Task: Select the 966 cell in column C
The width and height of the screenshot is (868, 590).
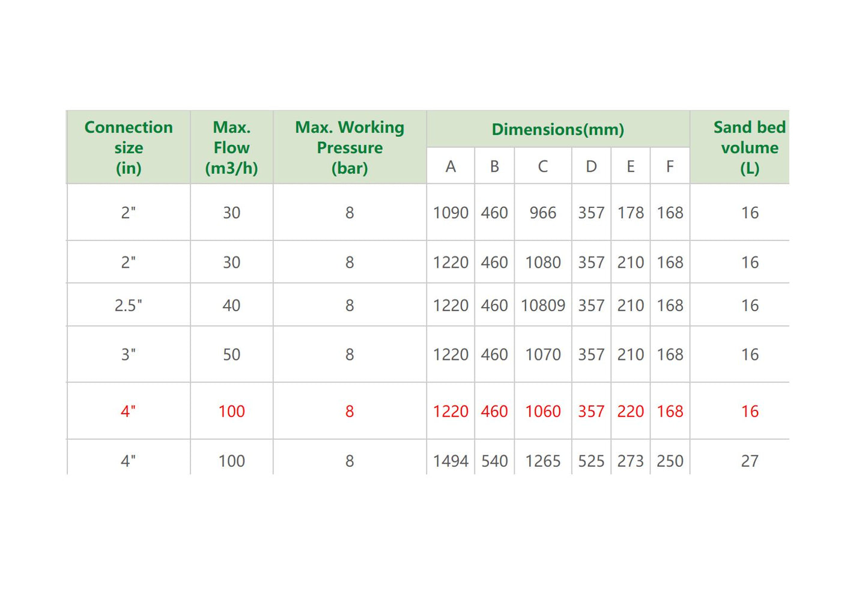Action: [x=542, y=213]
